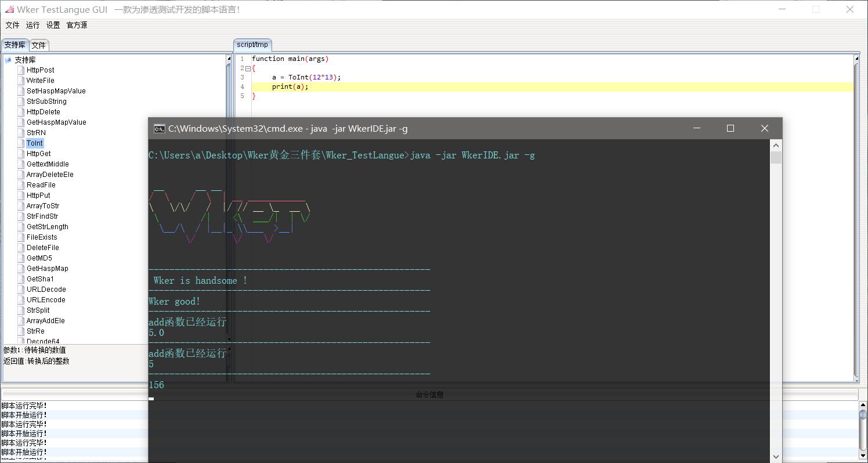Click the GetMD5 file icon
This screenshot has height=463, width=868.
pos(21,258)
